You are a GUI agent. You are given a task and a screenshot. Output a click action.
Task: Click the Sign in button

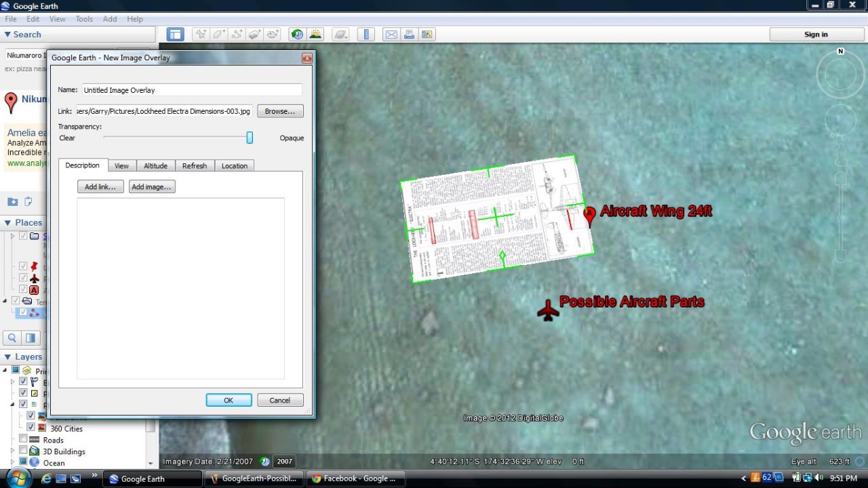[x=816, y=35]
